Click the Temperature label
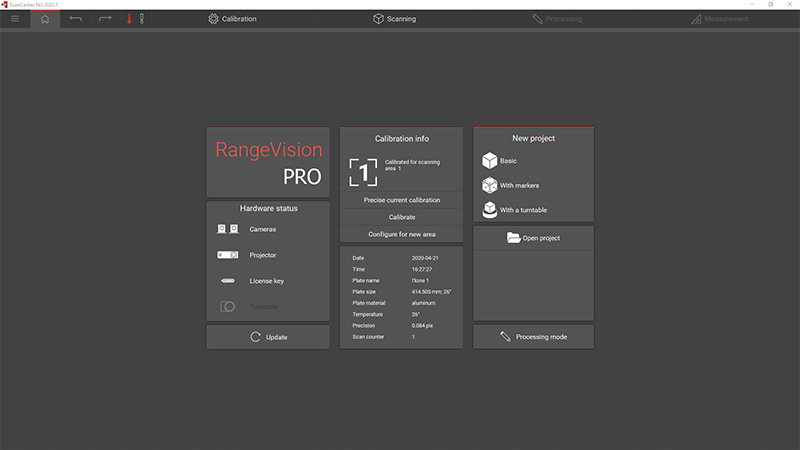 point(367,314)
